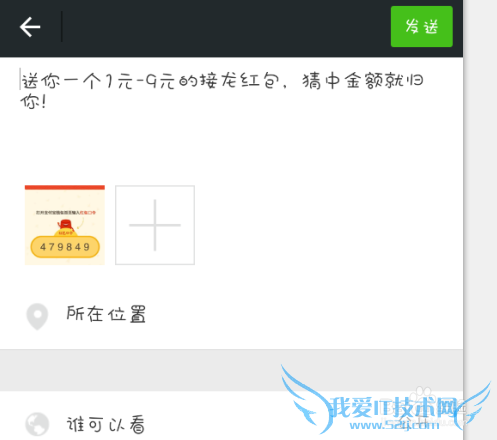Click the left blue wing logo
Viewport: 497px width, 440px height.
click(306, 398)
